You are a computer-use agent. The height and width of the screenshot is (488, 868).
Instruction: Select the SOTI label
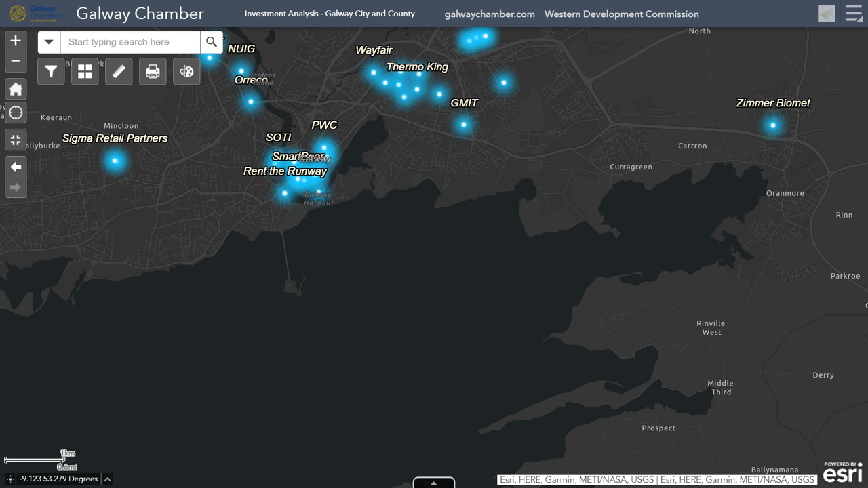click(x=278, y=138)
